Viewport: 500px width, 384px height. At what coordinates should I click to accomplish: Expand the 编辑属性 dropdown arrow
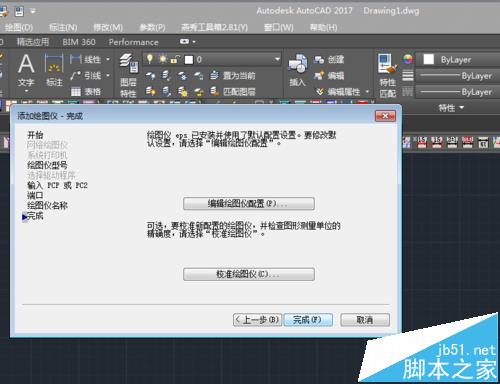click(367, 91)
